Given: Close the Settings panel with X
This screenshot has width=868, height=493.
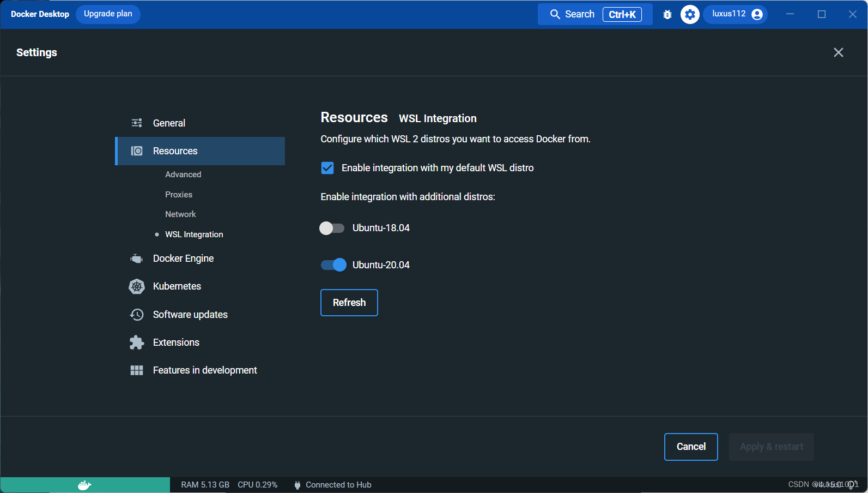Looking at the screenshot, I should click(x=839, y=52).
